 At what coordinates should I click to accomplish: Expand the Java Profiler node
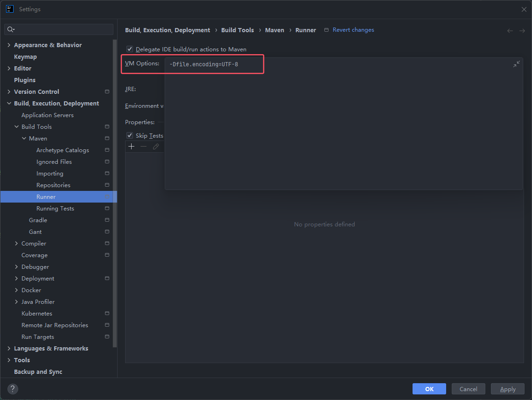[16, 302]
